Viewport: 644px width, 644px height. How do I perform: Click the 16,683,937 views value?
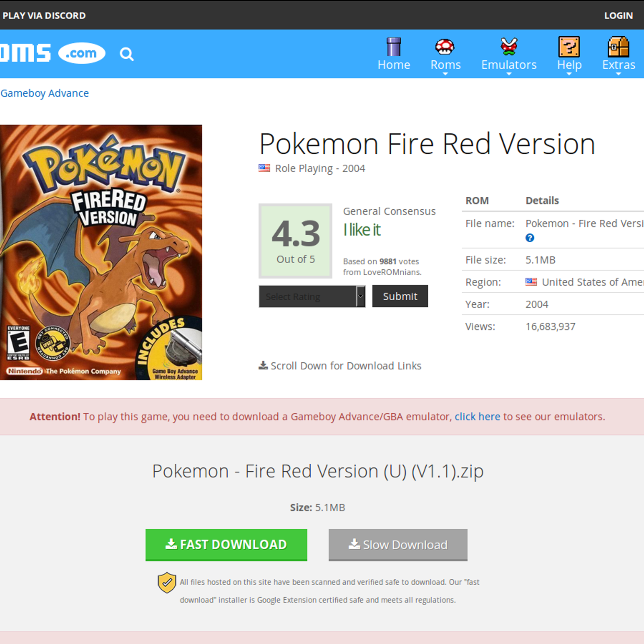tap(550, 326)
